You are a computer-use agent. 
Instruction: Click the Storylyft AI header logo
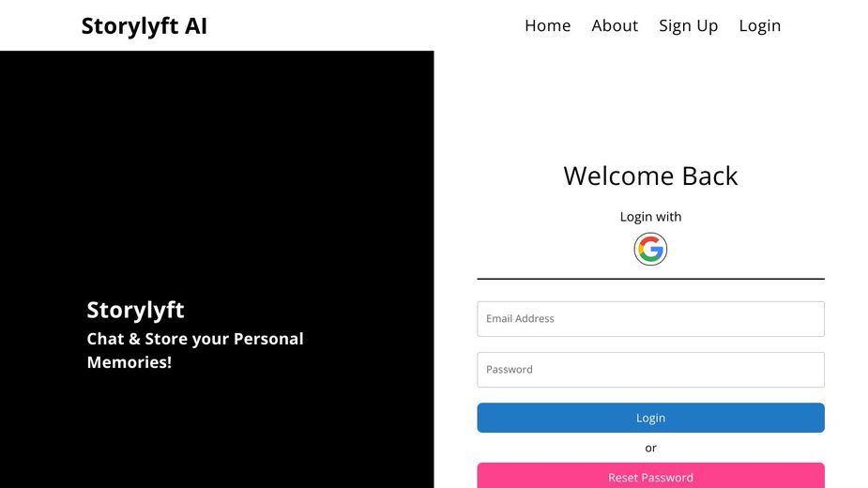(x=144, y=25)
